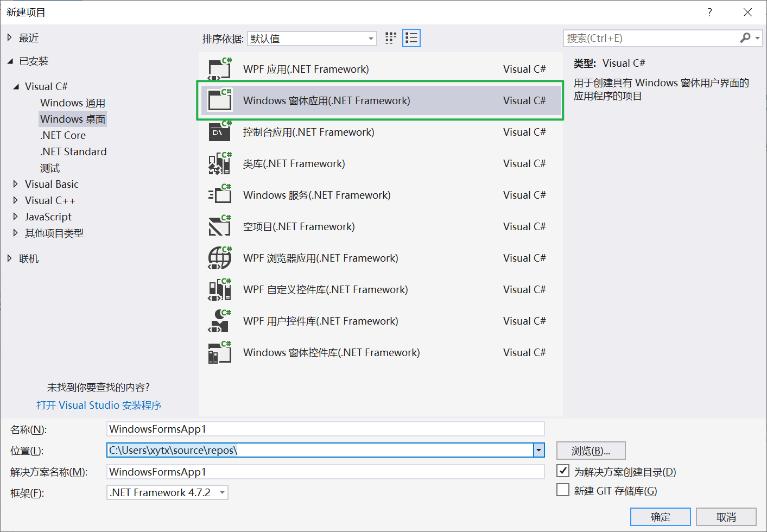Select the WPF 浏览器应用 template

pos(320,258)
